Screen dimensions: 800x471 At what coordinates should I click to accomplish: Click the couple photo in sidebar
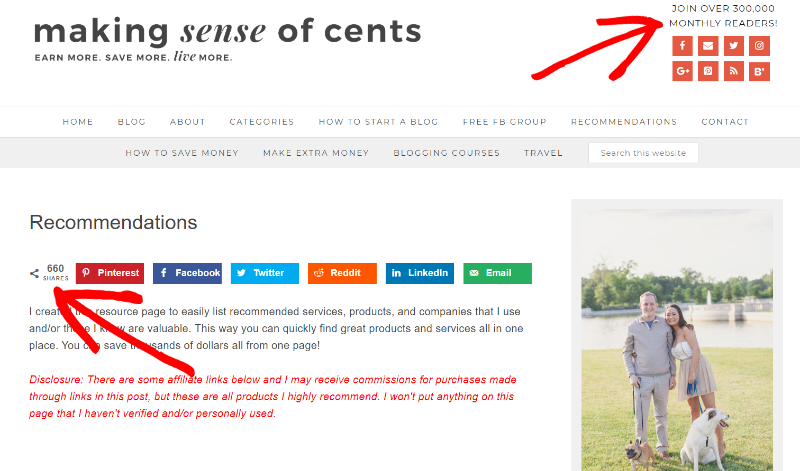[677, 340]
